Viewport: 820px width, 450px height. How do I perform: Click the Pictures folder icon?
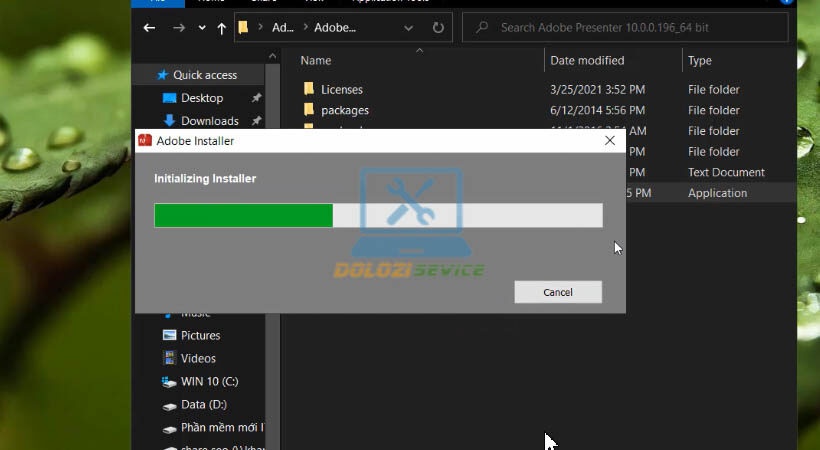pyautogui.click(x=169, y=335)
